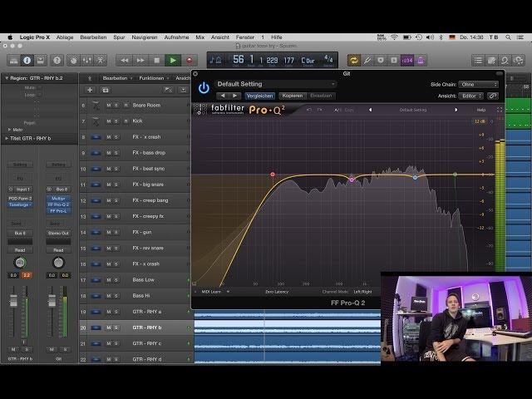Click the POD Farm 2 plug-in slot

20,198
